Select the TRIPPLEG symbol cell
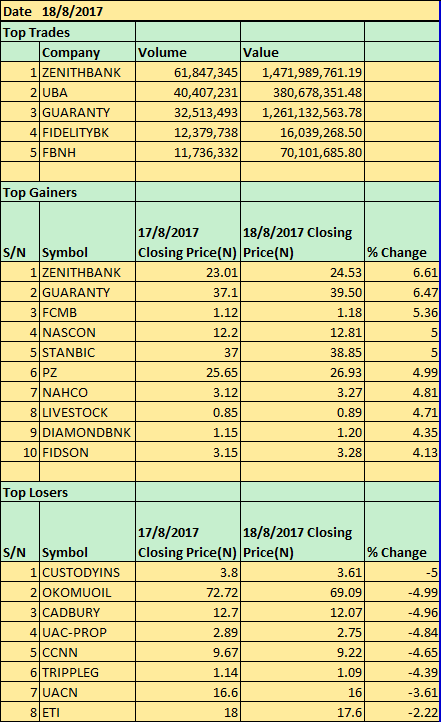This screenshot has height=723, width=442. pos(88,673)
